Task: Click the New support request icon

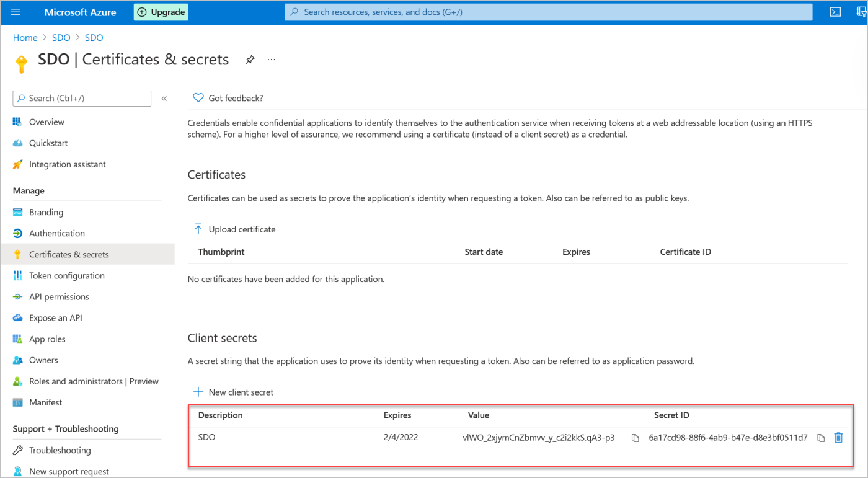Action: coord(17,471)
